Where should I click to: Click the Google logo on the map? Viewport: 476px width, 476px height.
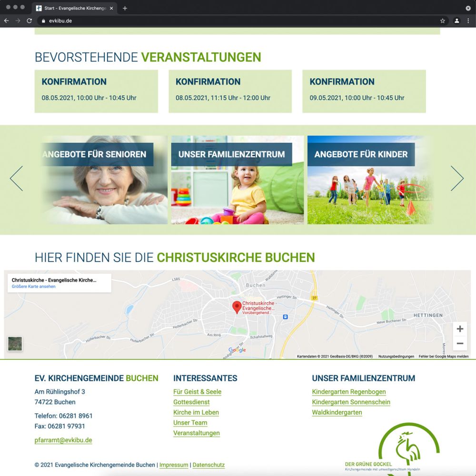point(237,350)
